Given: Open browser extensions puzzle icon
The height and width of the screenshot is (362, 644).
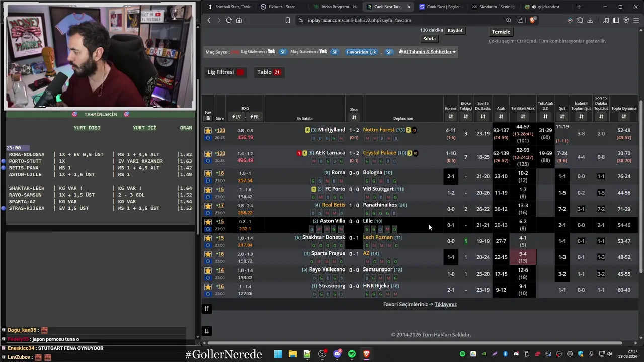Looking at the screenshot, I should click(x=580, y=20).
